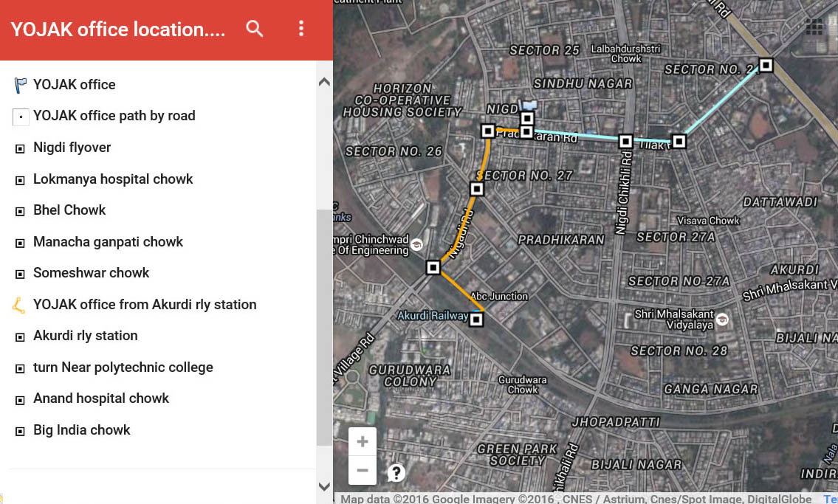
Task: Select Someshwar chowk in the sidebar list
Action: (x=91, y=272)
